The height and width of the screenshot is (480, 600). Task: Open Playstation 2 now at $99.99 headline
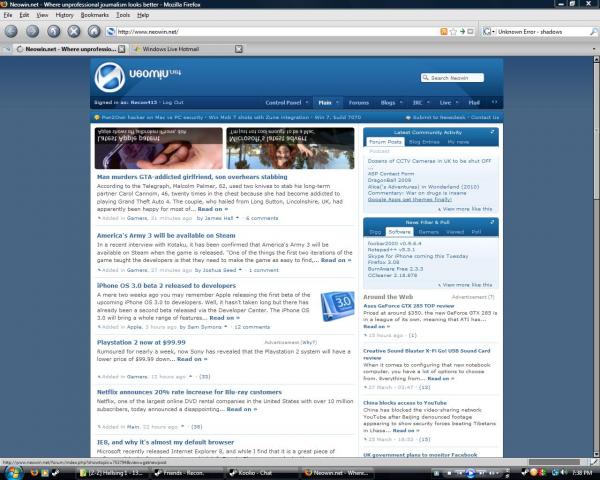pos(141,342)
